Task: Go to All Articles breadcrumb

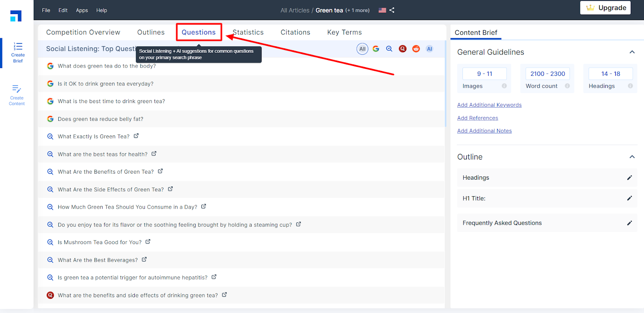Action: tap(295, 10)
